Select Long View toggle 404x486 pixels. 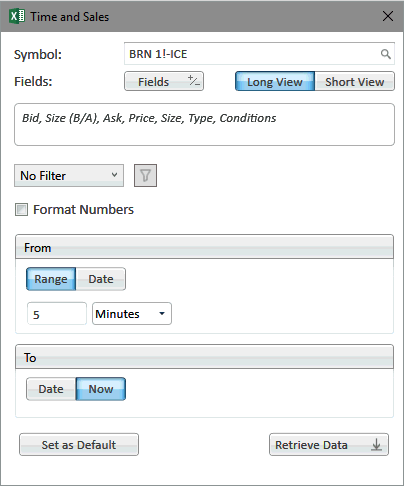point(275,81)
